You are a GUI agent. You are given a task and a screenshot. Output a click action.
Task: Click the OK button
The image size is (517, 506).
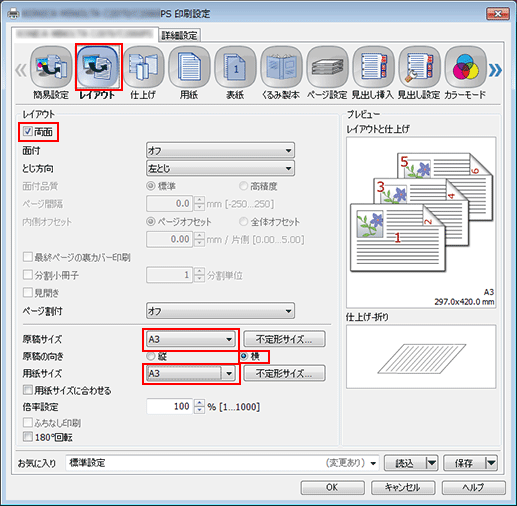(x=332, y=487)
